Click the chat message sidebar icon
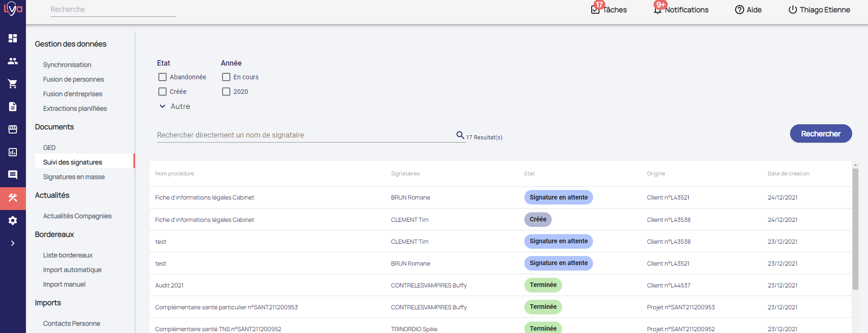868x333 pixels. [13, 175]
